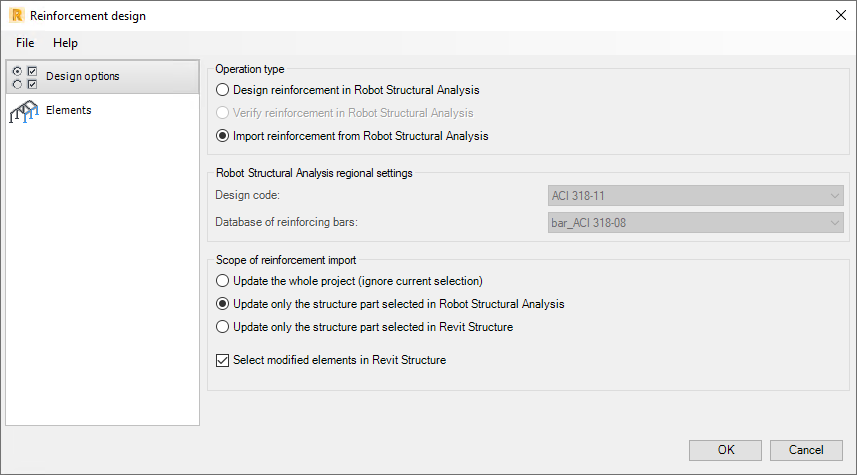Open the Design code dropdown

click(696, 195)
